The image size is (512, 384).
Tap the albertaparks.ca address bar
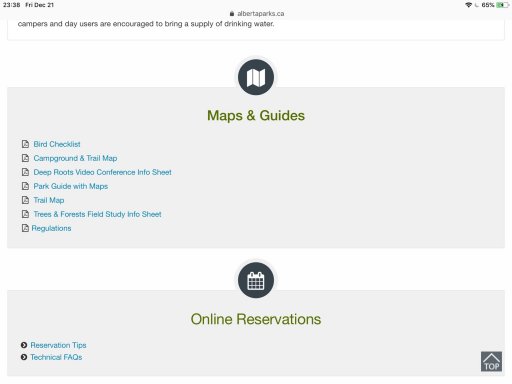(x=257, y=14)
